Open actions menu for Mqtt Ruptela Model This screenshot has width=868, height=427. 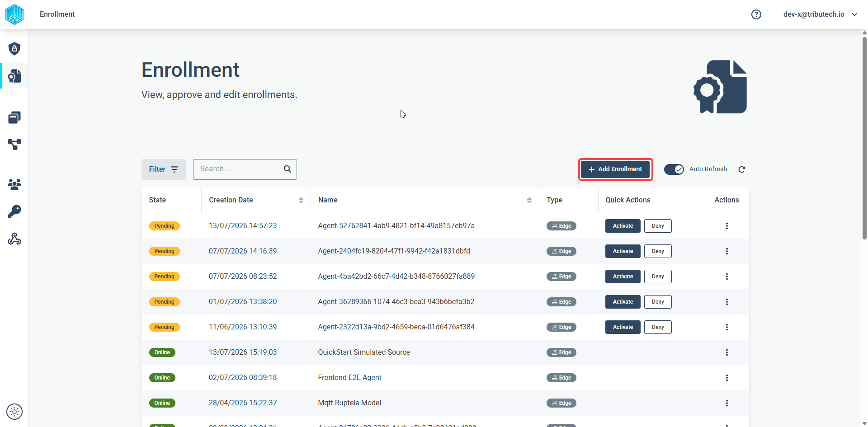(x=727, y=403)
